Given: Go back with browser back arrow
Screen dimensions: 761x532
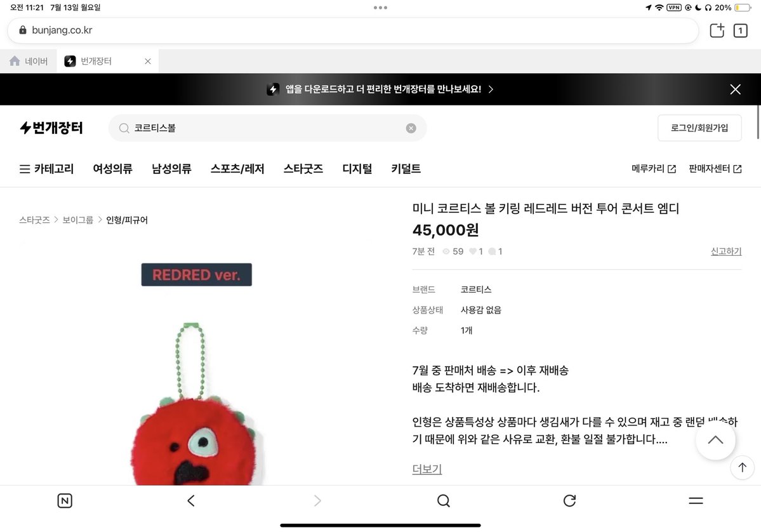Looking at the screenshot, I should (191, 500).
